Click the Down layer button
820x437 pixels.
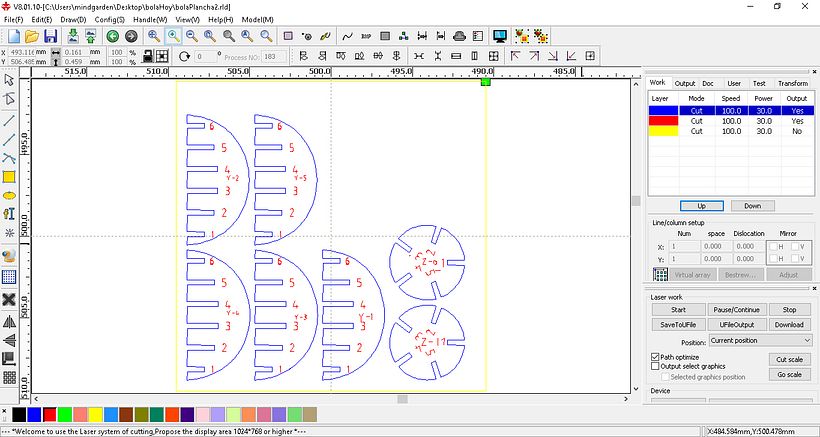point(753,206)
